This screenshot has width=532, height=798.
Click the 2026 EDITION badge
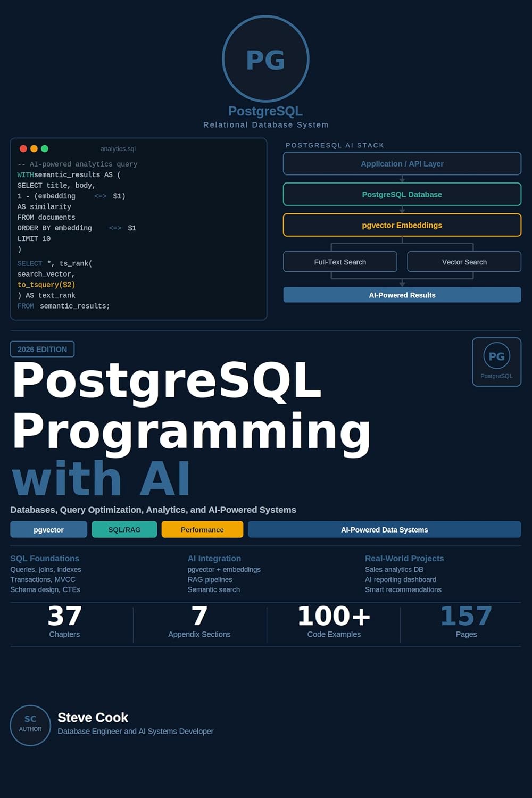(x=42, y=349)
